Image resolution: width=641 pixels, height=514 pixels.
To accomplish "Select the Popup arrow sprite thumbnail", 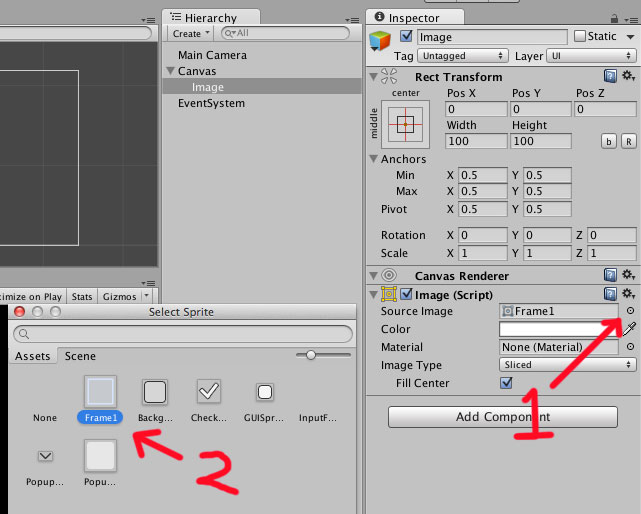I will point(45,456).
